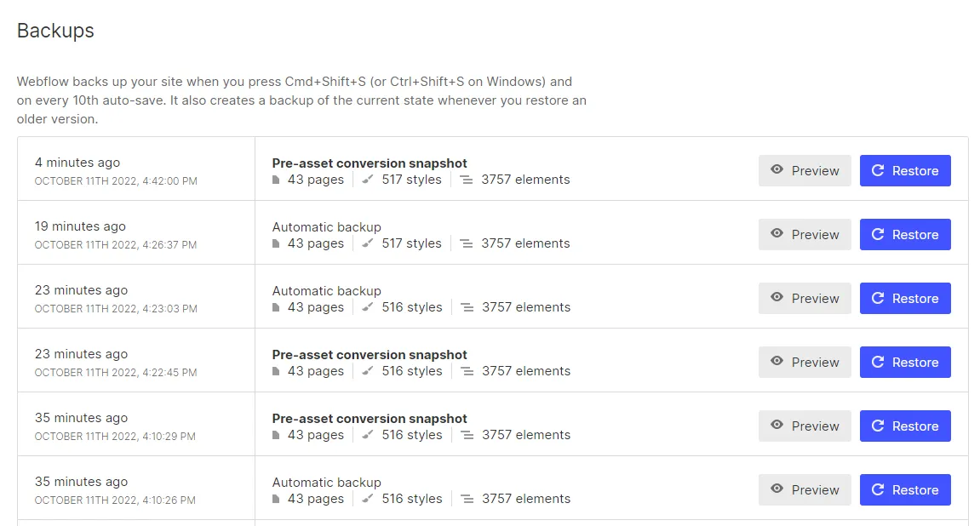Viewport: 980px width, 526px height.
Task: Click the elements list icon on the 4:23:03 PM backup
Action: (x=467, y=307)
